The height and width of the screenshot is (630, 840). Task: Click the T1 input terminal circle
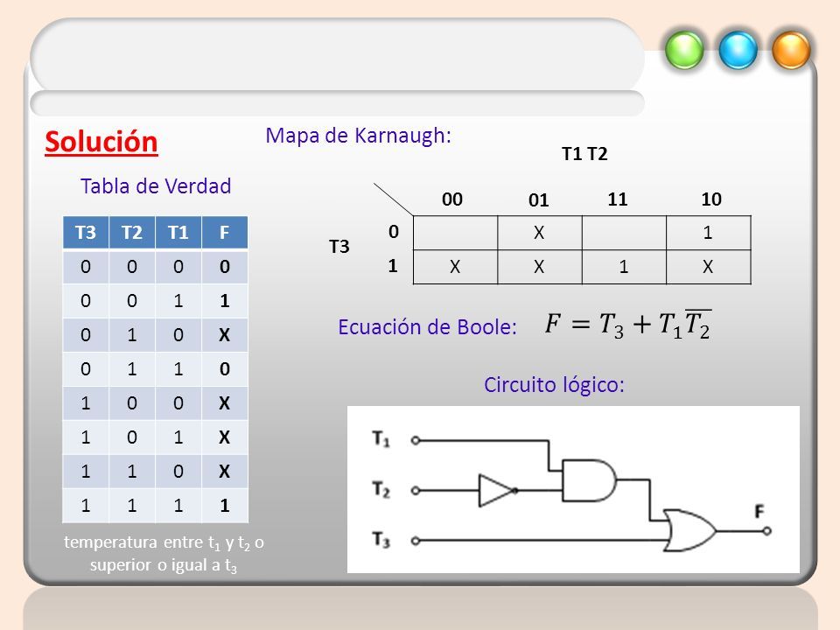click(x=415, y=440)
